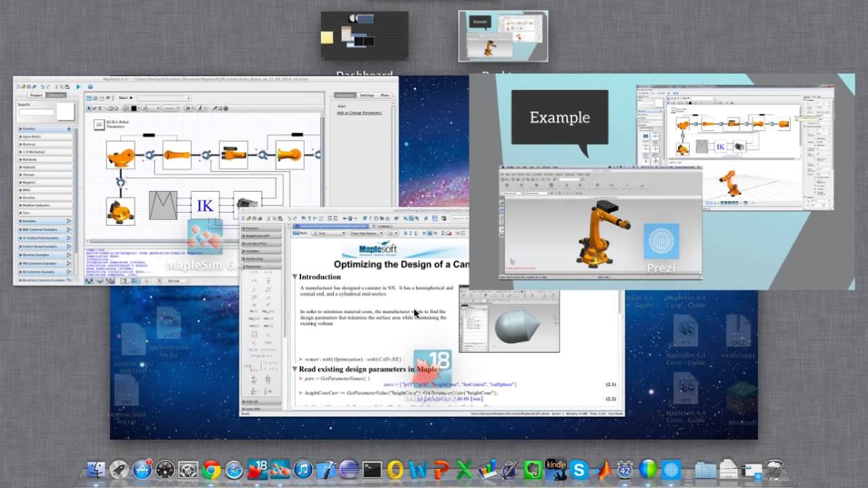
Task: Expand the Variables palette in Maple
Action: [x=261, y=251]
